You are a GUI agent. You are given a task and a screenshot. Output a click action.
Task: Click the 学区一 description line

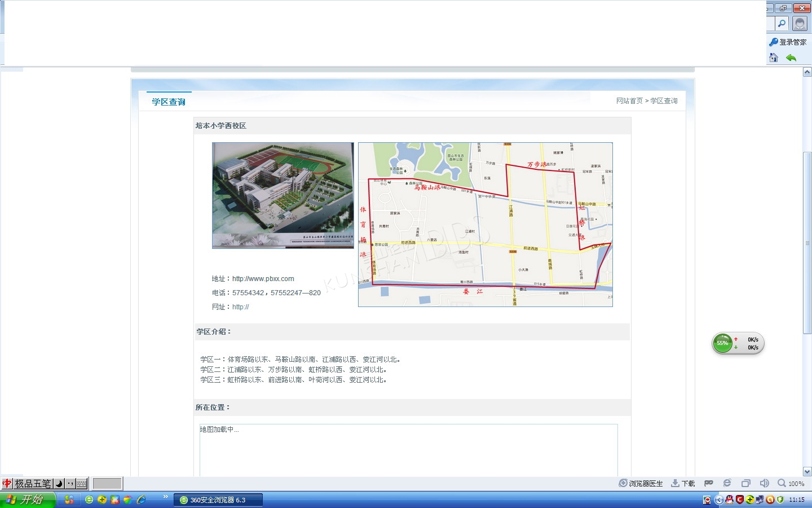(x=301, y=360)
